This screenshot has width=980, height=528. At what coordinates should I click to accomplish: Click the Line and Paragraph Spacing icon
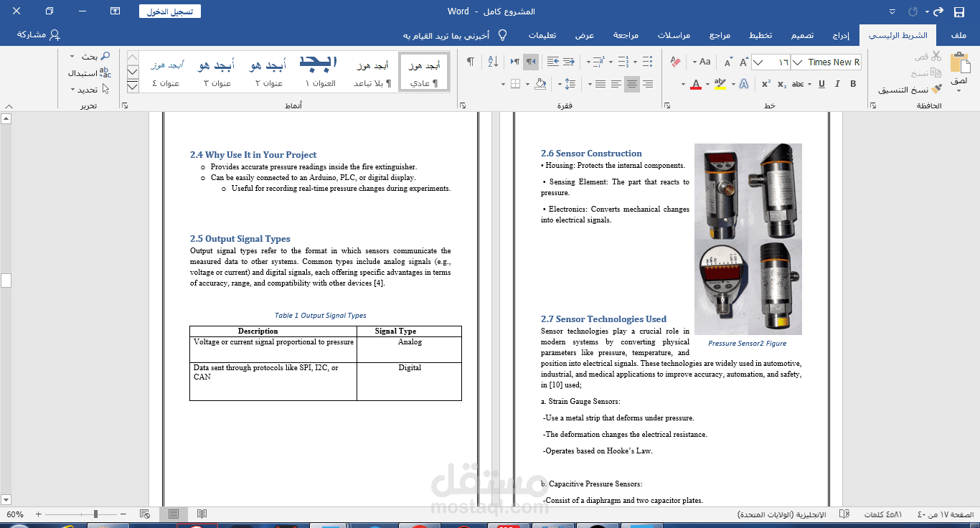coord(570,84)
